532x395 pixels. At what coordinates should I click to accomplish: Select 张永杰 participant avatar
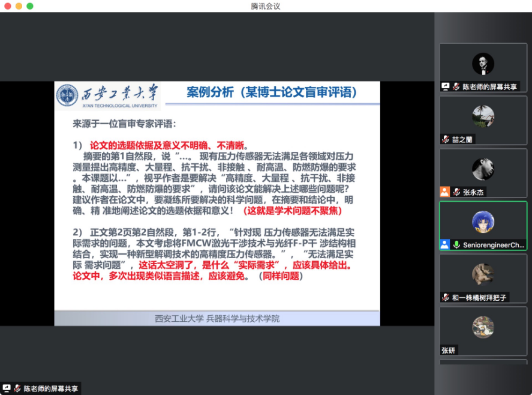coord(483,169)
